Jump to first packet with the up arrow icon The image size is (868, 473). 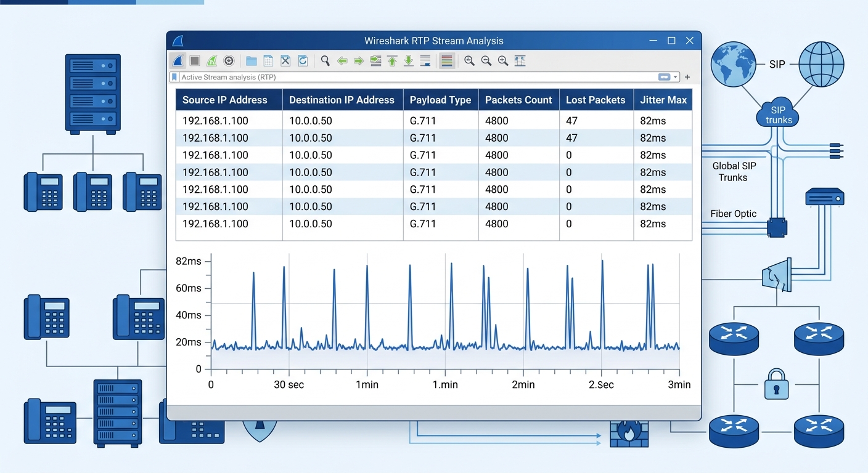tap(392, 60)
